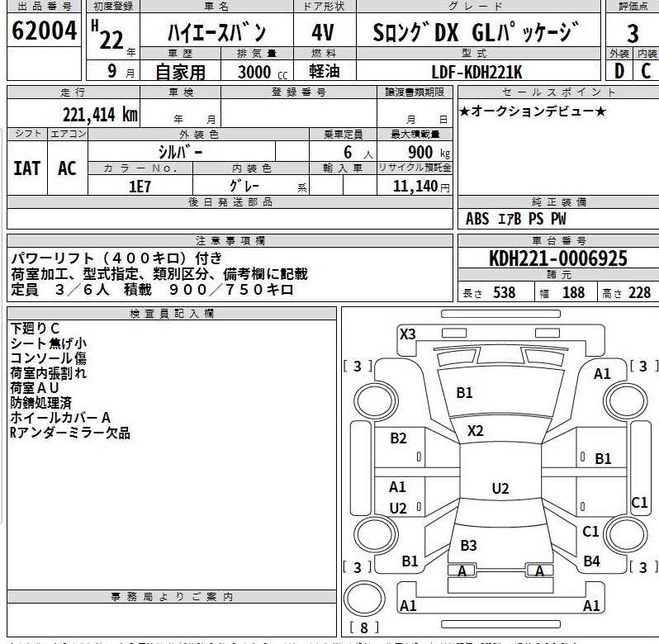Viewport: 659px width, 644px height.
Task: Select vehicle history 自家用
Action: [180, 73]
